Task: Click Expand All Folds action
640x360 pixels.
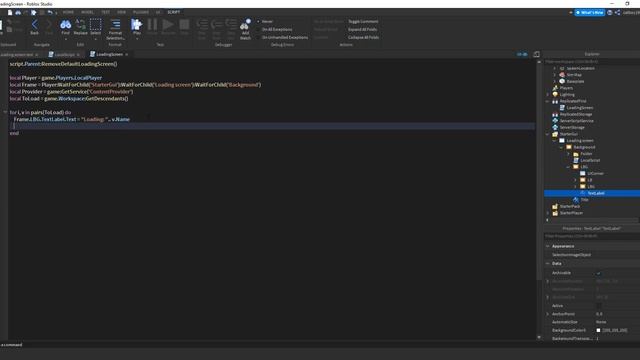Action: coord(362,29)
